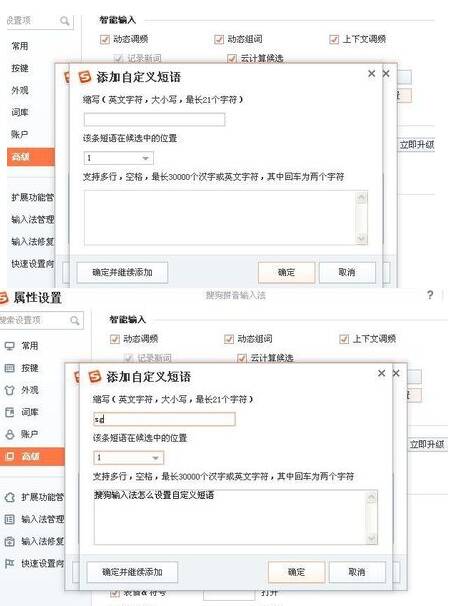Click the extension icon beside 扩展功能管理

[x=9, y=497]
